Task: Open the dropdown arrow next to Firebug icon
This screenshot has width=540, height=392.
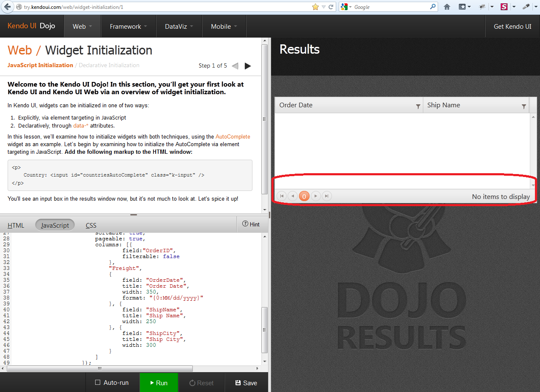Action: 492,7
